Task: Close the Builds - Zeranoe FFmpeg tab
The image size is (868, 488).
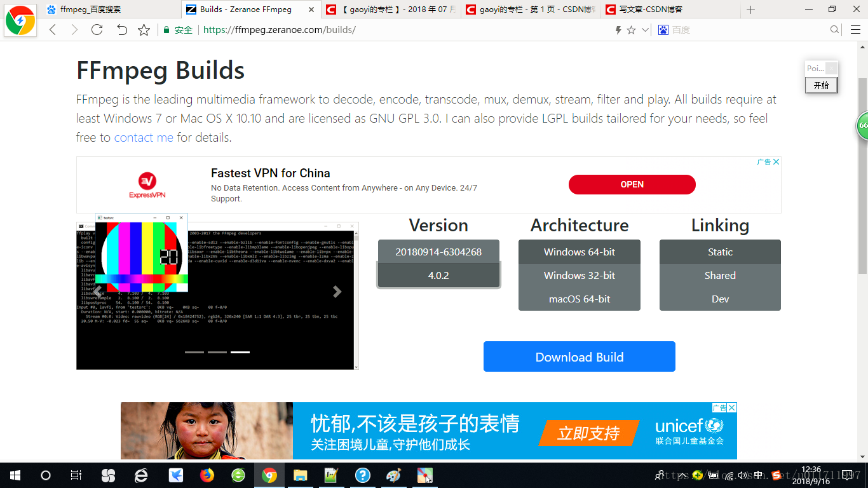Action: click(x=311, y=10)
